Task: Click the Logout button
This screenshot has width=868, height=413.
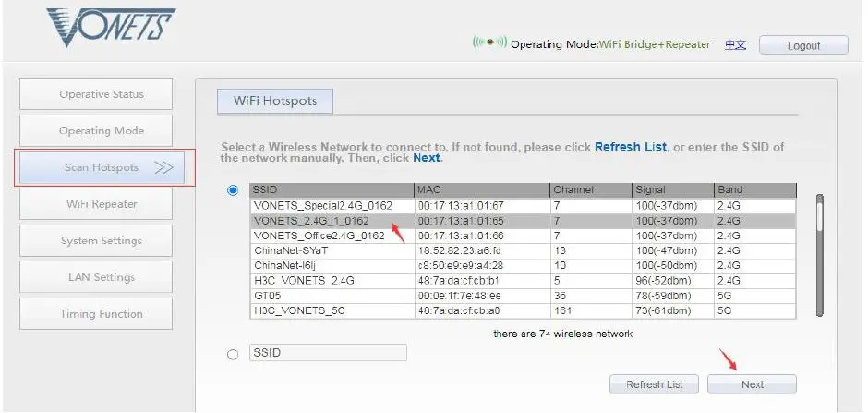Action: [x=803, y=45]
